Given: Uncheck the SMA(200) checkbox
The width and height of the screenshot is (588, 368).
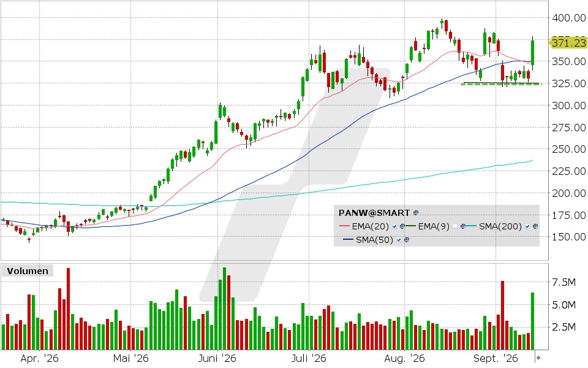Looking at the screenshot, I should pyautogui.click(x=527, y=226).
